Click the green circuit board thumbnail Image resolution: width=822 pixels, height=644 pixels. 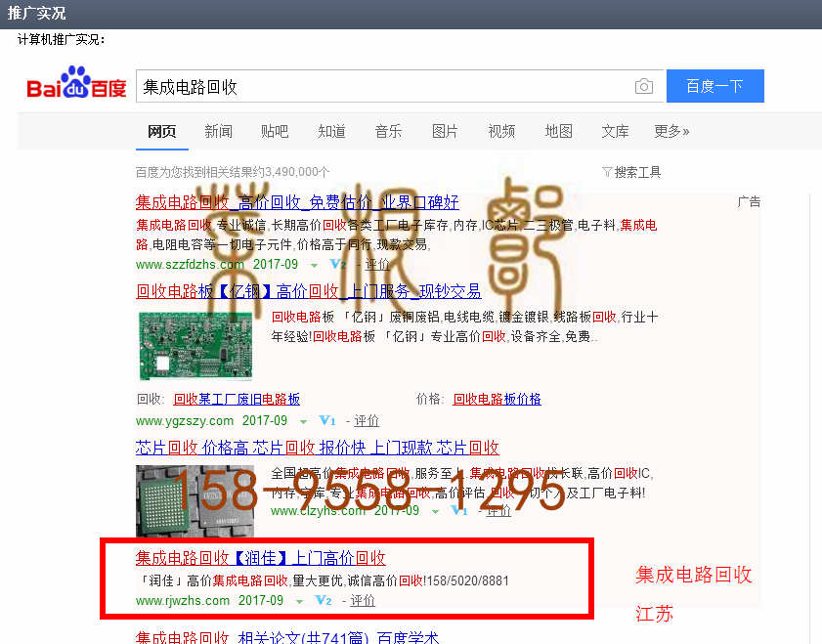195,346
